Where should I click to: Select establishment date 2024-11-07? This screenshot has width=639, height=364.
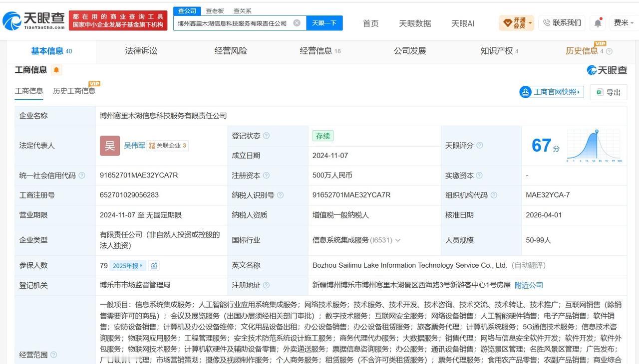(330, 156)
